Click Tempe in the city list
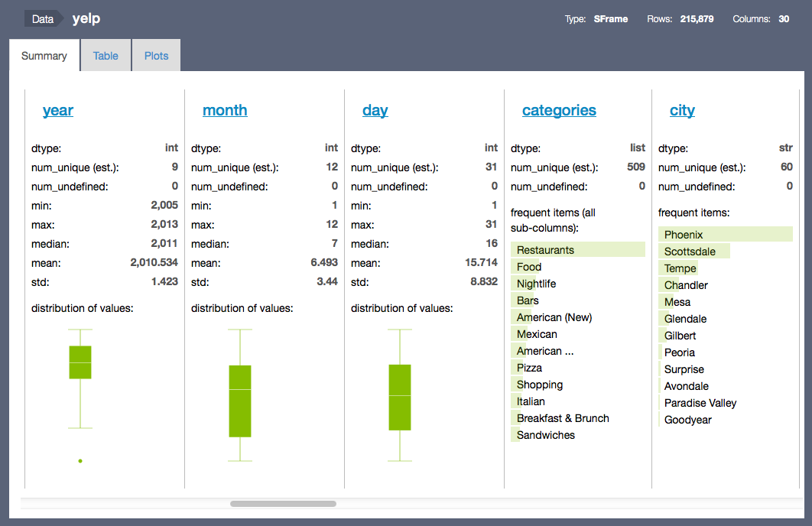 tap(680, 268)
